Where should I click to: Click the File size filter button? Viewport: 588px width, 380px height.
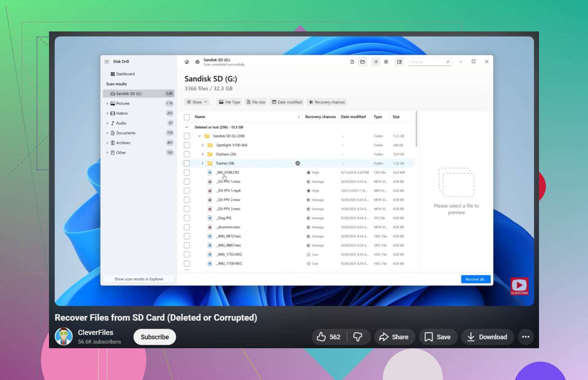point(256,102)
